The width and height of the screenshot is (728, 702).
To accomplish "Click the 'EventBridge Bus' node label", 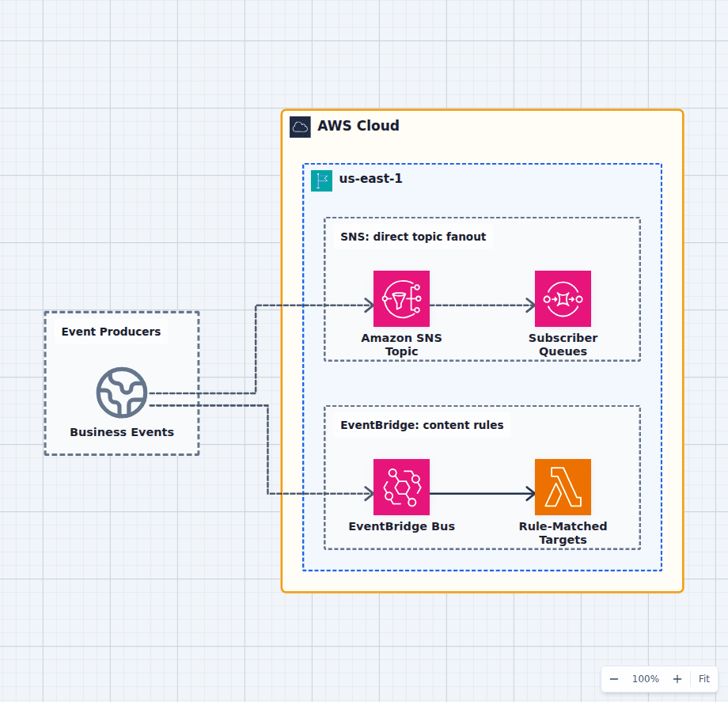I will [x=401, y=526].
